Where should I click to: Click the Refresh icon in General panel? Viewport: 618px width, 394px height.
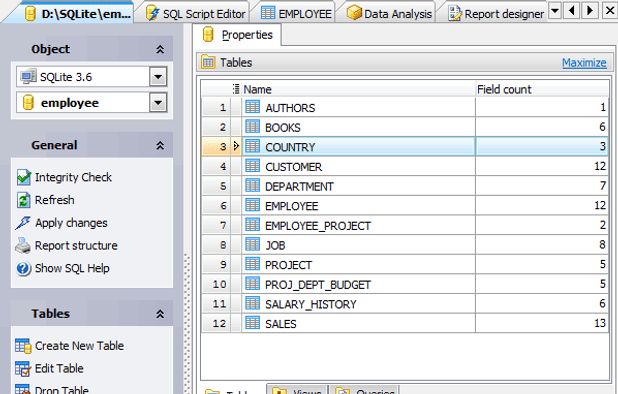tap(23, 200)
